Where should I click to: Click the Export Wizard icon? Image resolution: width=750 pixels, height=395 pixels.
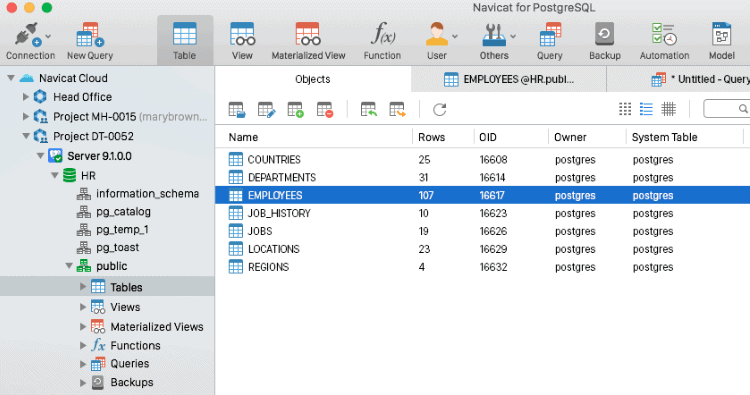click(x=397, y=110)
